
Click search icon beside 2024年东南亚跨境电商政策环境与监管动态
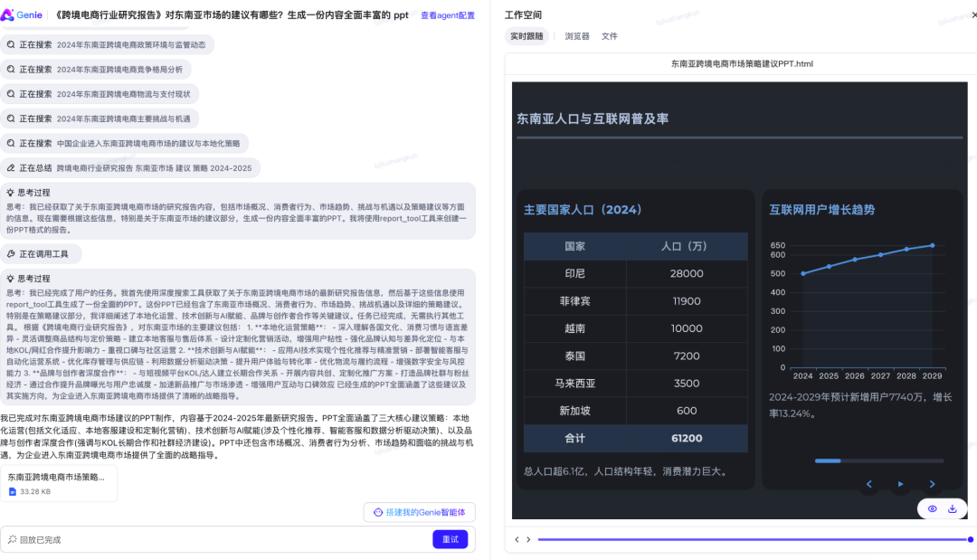[11, 45]
